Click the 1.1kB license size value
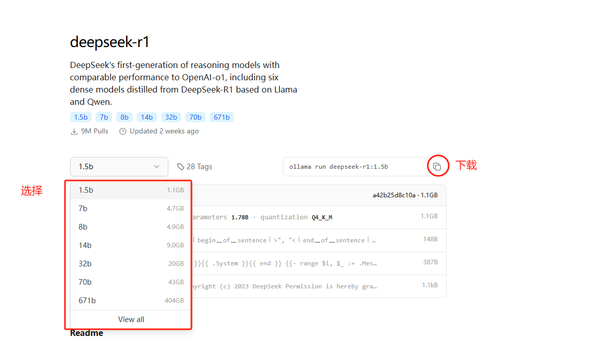Viewport: 591px width, 364px height. coord(430,285)
